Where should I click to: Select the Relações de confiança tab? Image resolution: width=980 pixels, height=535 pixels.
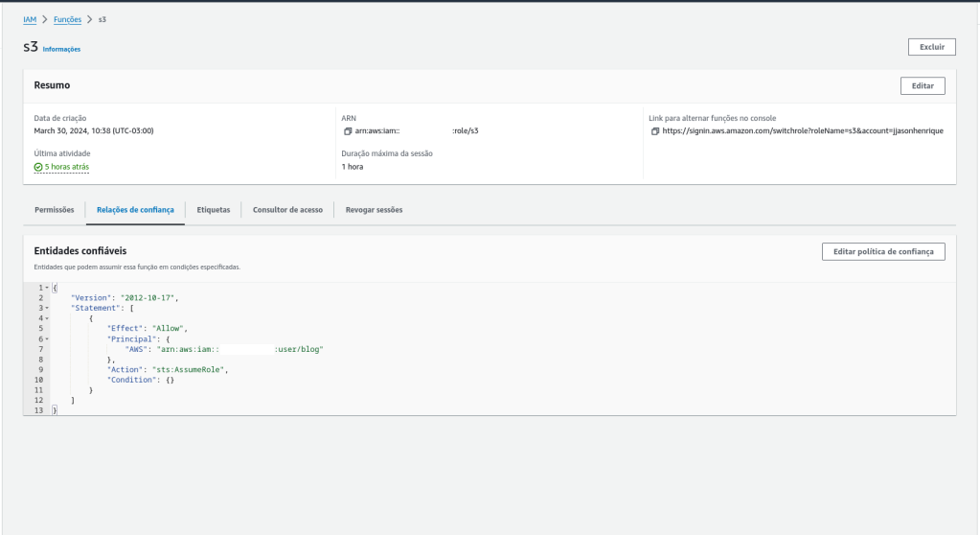point(135,209)
